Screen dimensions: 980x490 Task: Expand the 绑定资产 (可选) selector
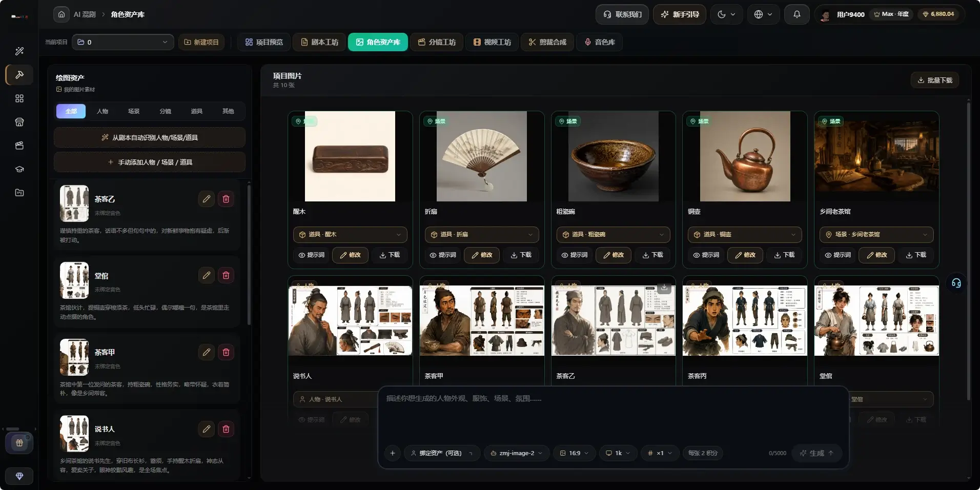[x=442, y=453]
